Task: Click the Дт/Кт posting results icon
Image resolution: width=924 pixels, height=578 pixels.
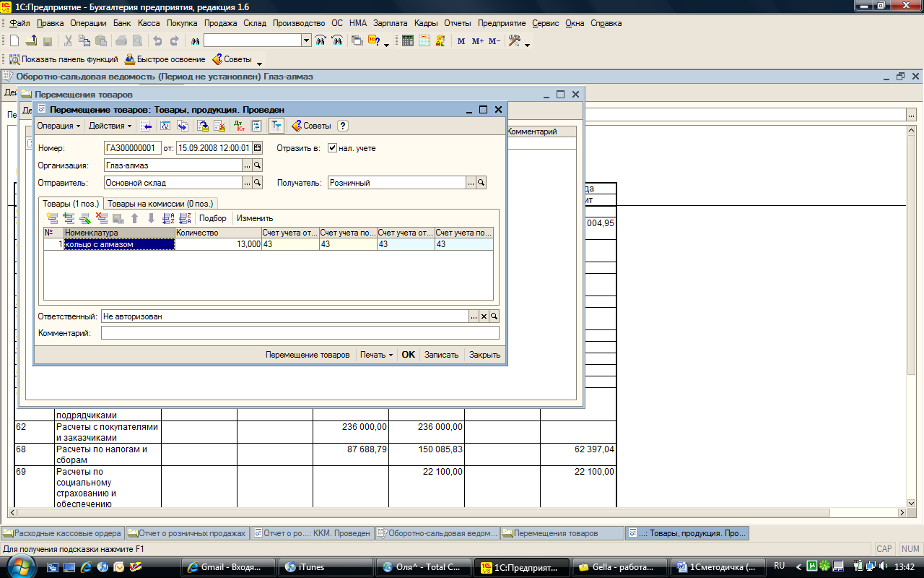Action: (x=240, y=126)
